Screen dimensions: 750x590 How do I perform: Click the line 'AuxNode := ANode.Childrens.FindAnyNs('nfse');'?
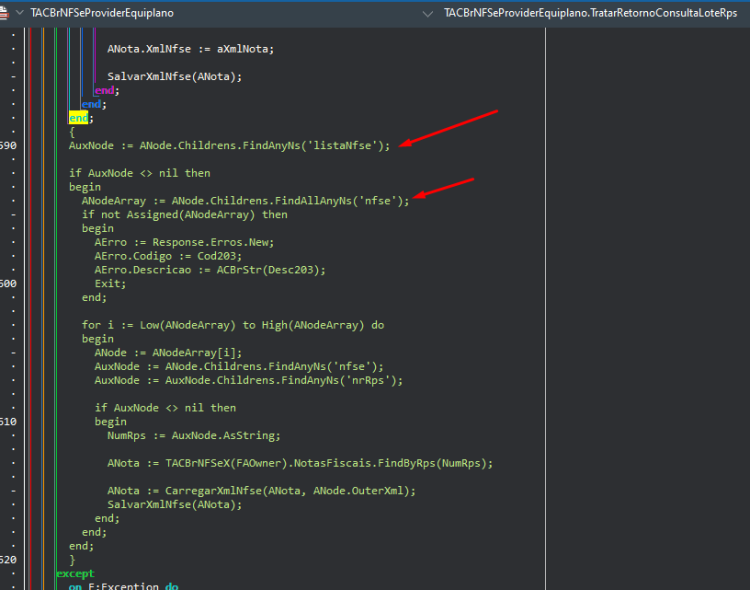click(239, 367)
